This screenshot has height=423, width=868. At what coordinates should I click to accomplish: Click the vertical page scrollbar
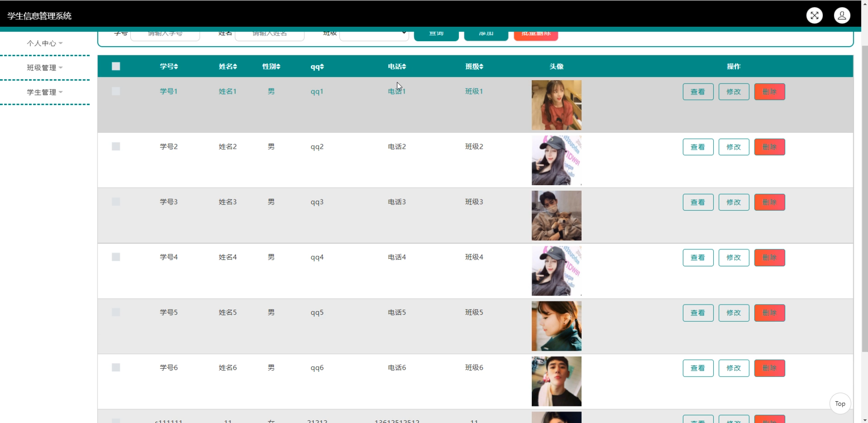click(864, 198)
